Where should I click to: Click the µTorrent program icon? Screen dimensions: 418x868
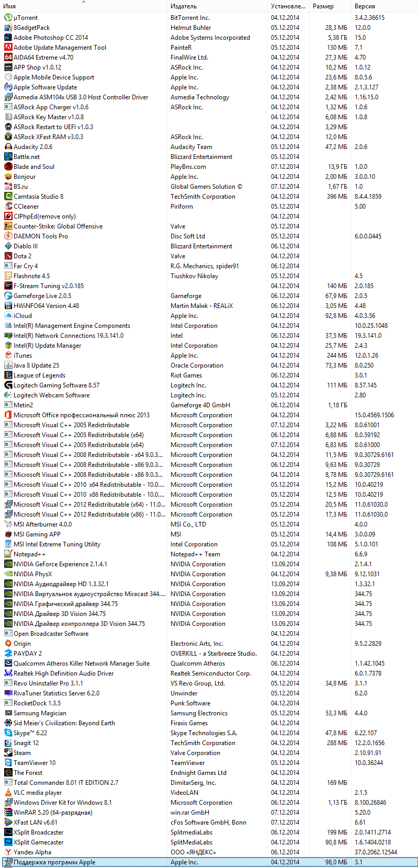tap(8, 17)
